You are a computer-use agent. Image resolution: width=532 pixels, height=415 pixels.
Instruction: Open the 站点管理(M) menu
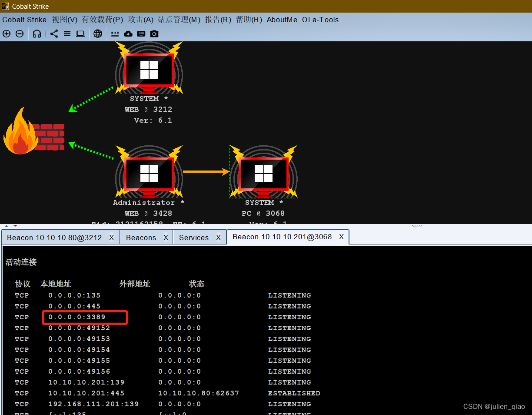(x=179, y=20)
